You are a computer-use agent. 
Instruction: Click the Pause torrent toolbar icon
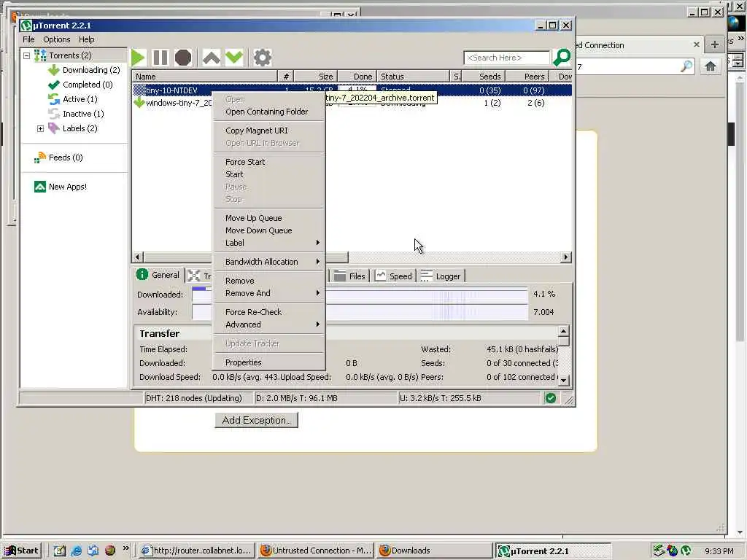point(160,58)
